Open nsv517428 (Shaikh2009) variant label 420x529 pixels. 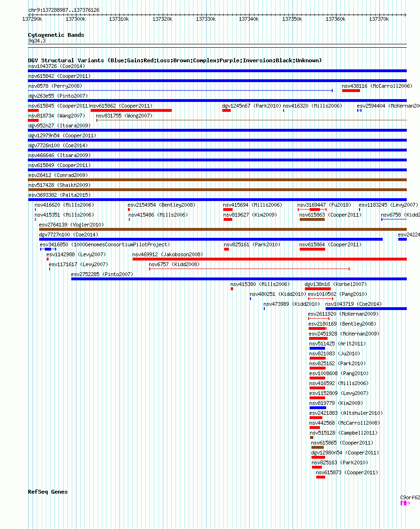[x=59, y=185]
